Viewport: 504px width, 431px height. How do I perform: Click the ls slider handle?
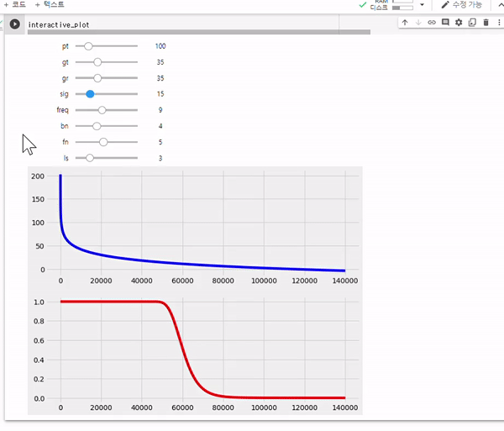90,158
